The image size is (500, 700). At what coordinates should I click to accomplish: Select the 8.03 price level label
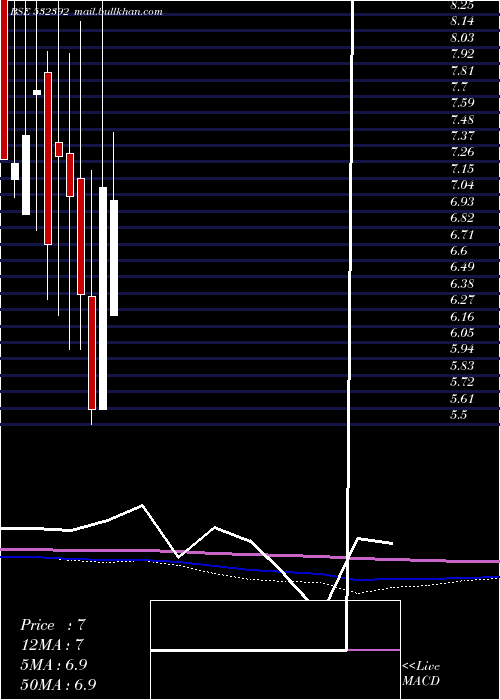[x=462, y=38]
